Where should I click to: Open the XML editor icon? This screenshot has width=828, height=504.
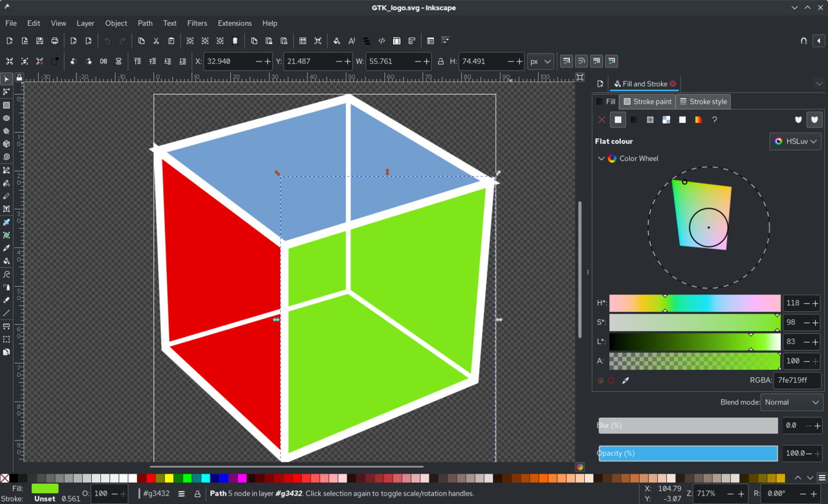(x=382, y=41)
